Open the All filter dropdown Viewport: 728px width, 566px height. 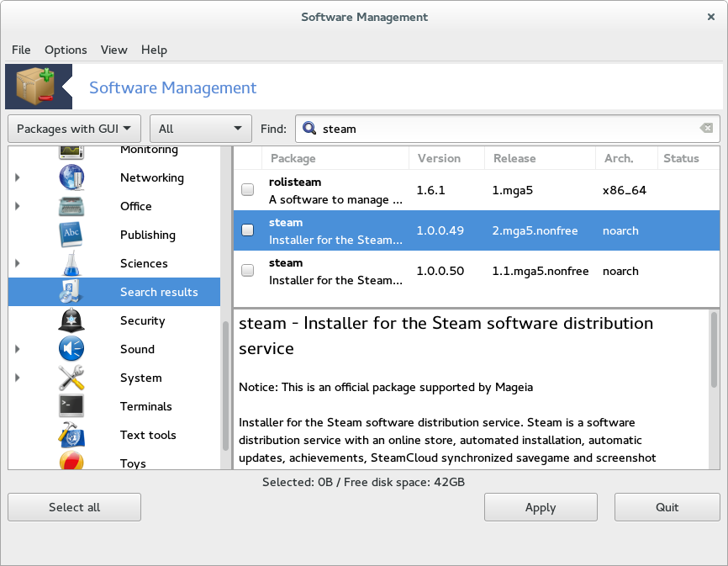click(x=200, y=129)
